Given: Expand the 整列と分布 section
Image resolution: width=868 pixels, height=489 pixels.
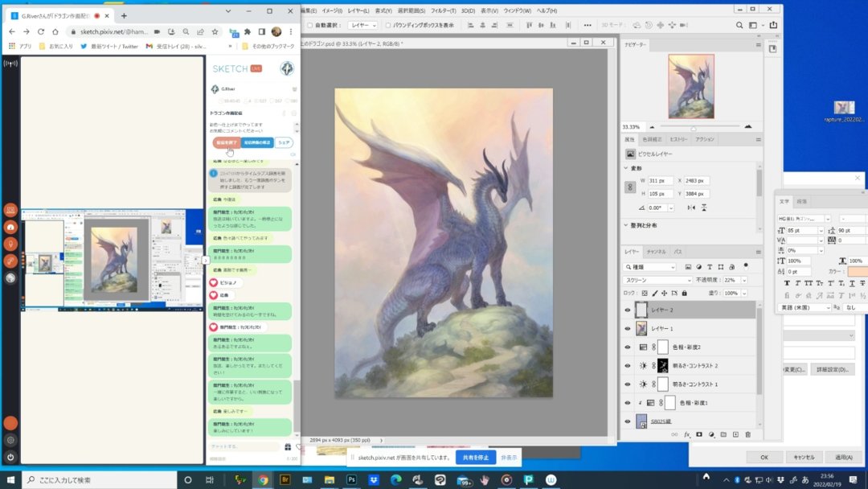Looking at the screenshot, I should point(626,225).
